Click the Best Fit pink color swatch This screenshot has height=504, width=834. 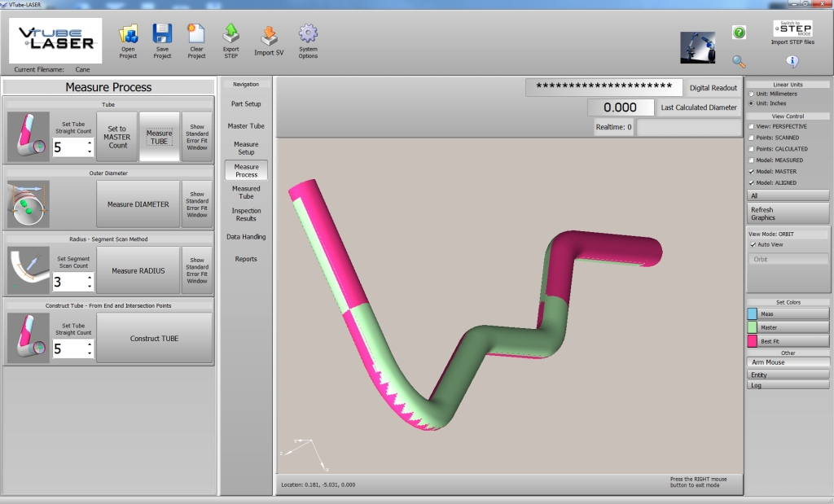click(x=753, y=341)
